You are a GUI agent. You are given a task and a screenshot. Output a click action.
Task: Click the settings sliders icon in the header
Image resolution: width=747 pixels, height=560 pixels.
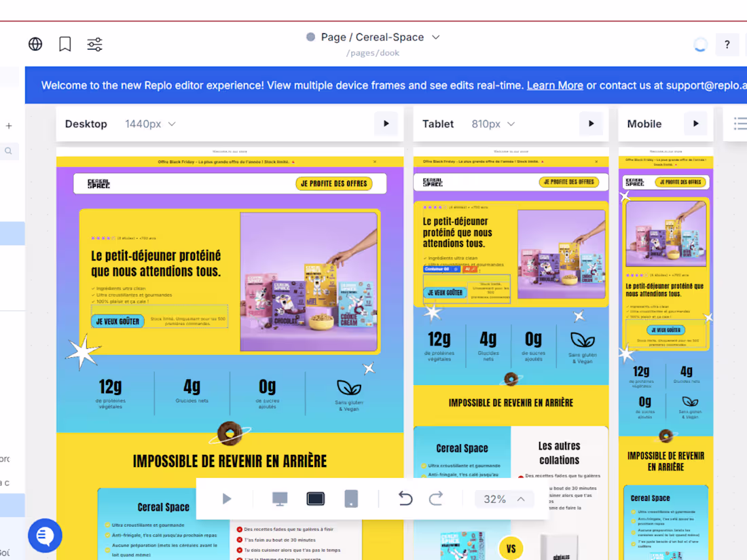click(94, 43)
